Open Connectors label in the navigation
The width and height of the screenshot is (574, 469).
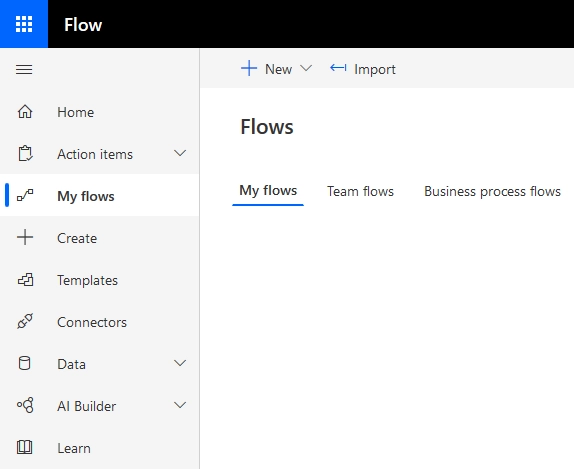92,322
